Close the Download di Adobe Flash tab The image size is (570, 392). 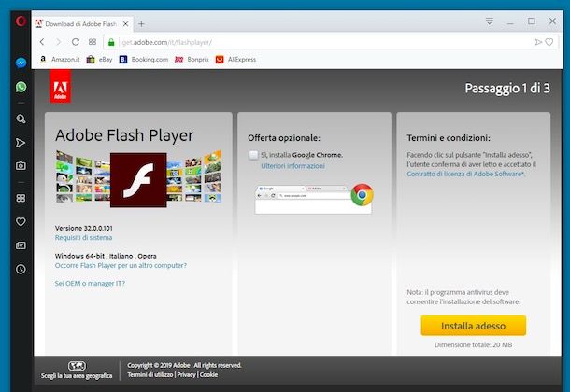pyautogui.click(x=125, y=24)
